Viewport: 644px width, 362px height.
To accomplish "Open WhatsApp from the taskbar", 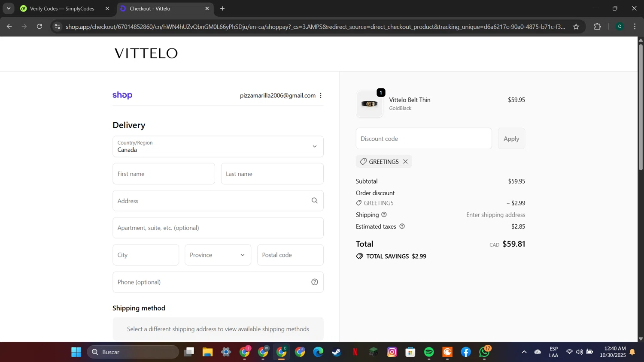I will pos(484,352).
